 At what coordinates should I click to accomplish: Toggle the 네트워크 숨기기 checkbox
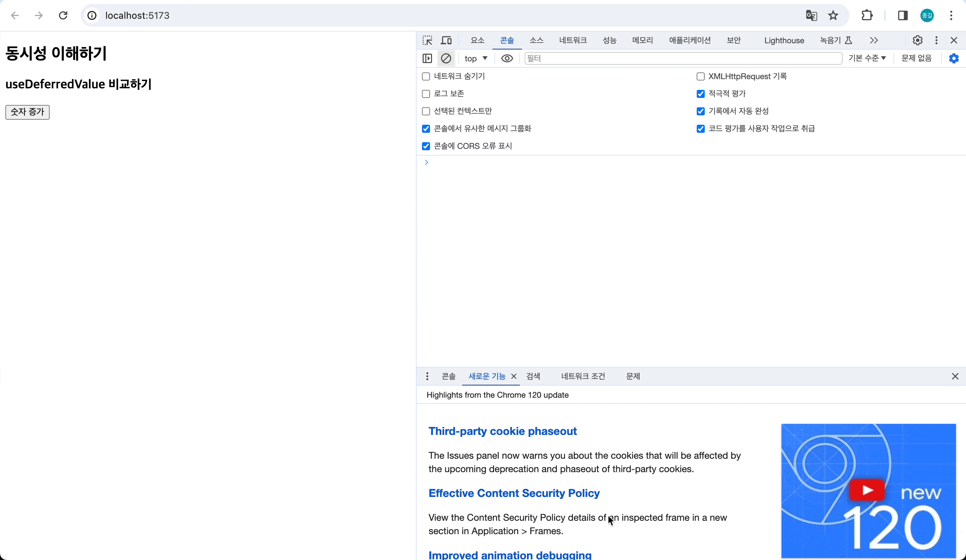[x=425, y=76]
